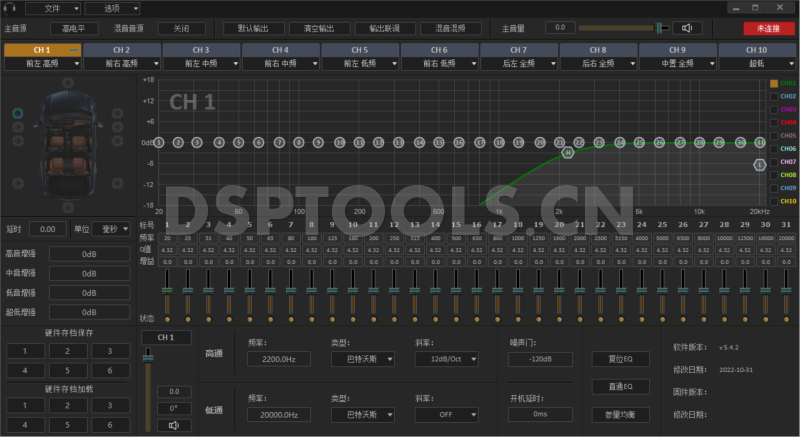The height and width of the screenshot is (437, 800).
Task: Click the high-pass H node on EQ curve
Action: coord(568,152)
